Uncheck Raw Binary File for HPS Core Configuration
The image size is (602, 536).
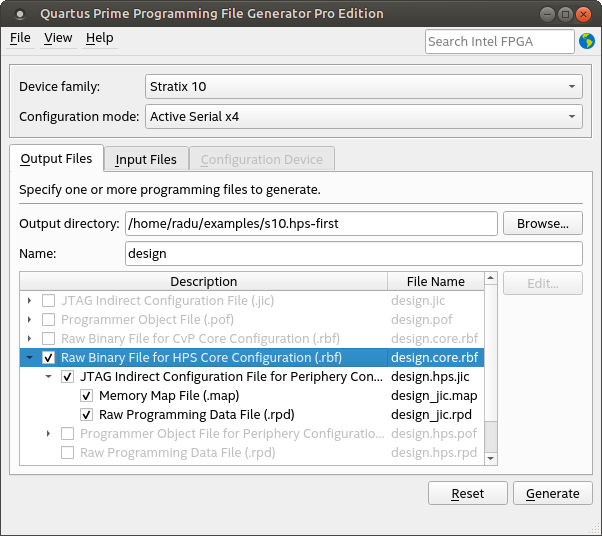(x=48, y=358)
